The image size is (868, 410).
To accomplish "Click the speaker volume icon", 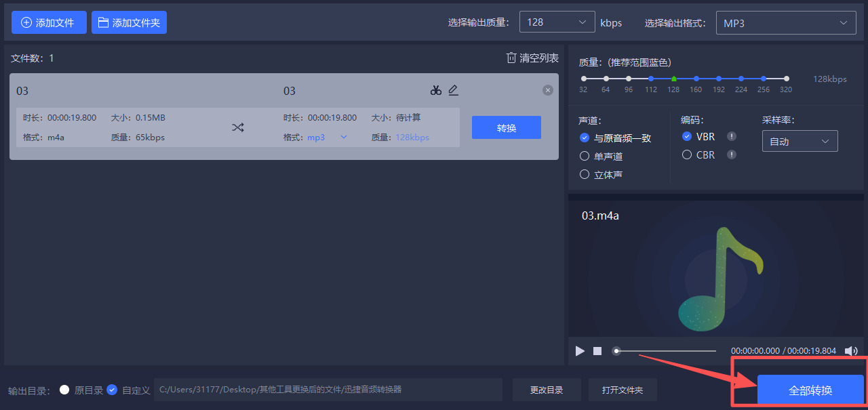I will (x=851, y=351).
